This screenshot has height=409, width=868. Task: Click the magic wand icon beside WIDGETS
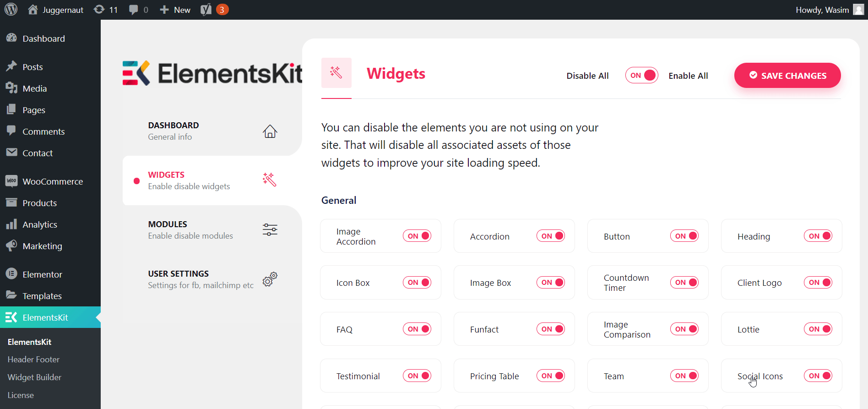click(270, 180)
